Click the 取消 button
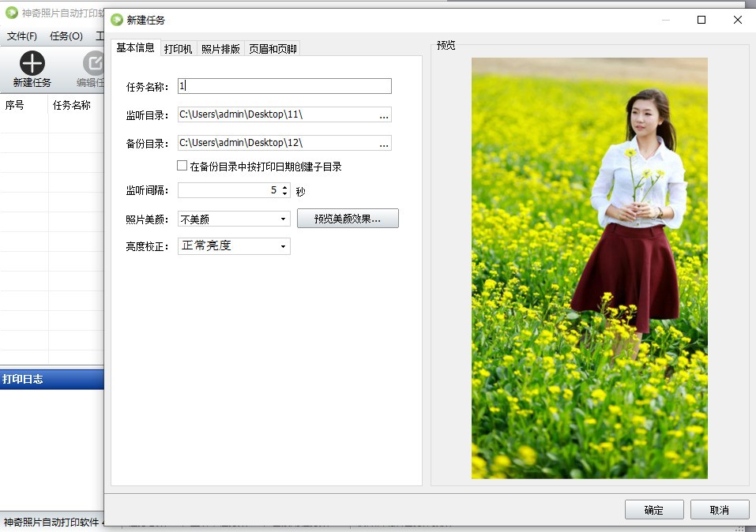The height and width of the screenshot is (532, 756). click(720, 510)
